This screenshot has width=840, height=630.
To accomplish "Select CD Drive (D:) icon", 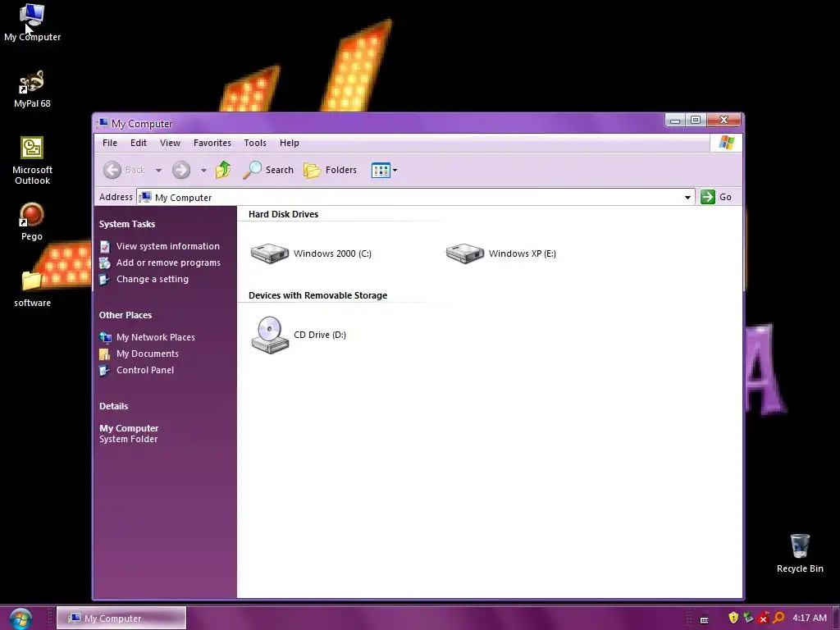I will tap(299, 335).
